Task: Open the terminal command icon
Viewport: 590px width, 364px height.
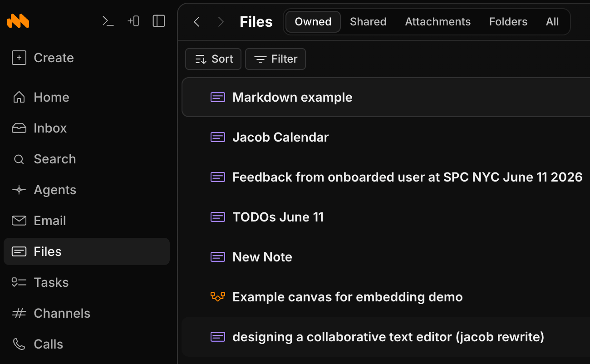Action: pyautogui.click(x=108, y=21)
